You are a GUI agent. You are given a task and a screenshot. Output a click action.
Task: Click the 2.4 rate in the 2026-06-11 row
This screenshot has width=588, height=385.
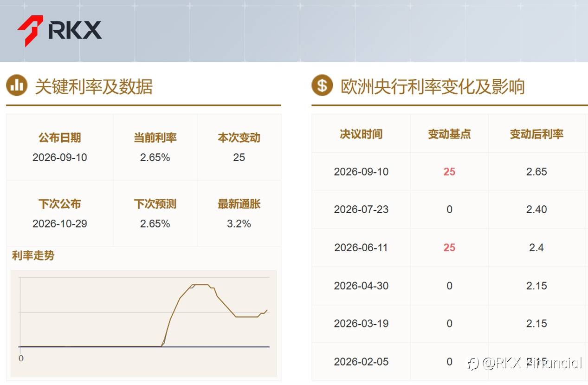536,248
